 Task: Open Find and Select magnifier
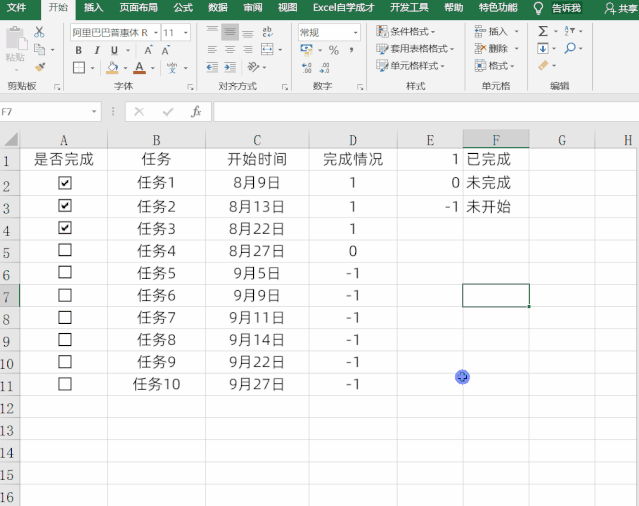click(x=570, y=48)
